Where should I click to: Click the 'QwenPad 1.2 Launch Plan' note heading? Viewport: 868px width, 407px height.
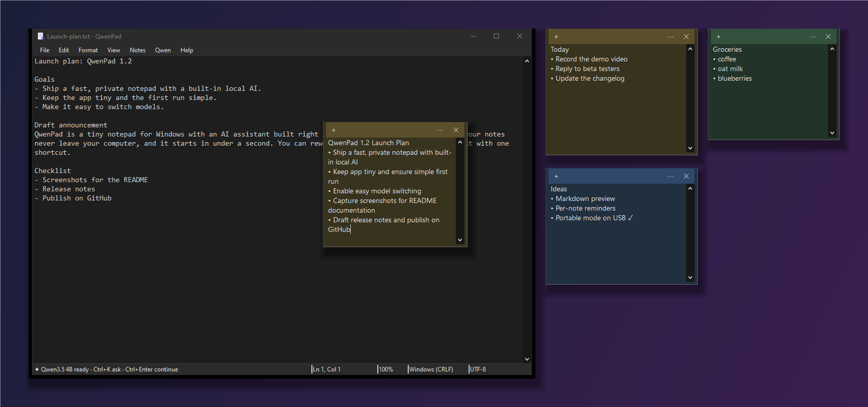pos(369,143)
